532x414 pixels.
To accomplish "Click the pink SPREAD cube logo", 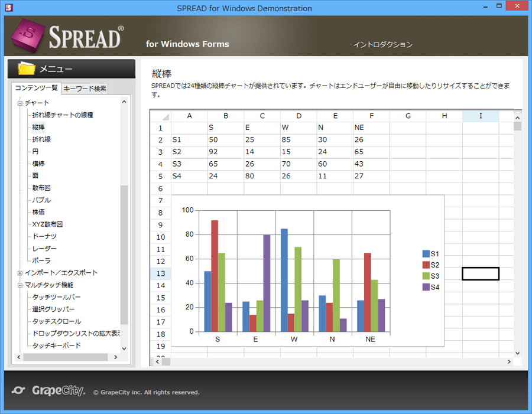I will pyautogui.click(x=28, y=35).
